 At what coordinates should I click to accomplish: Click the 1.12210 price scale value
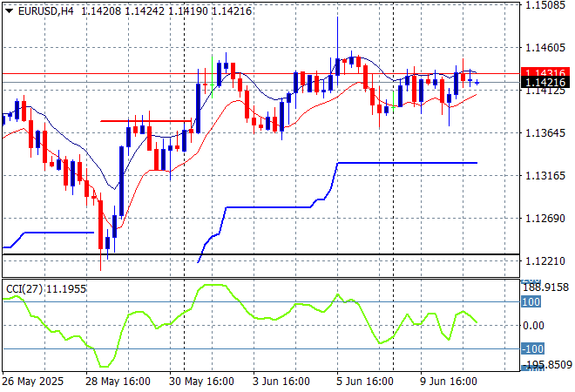(545, 261)
